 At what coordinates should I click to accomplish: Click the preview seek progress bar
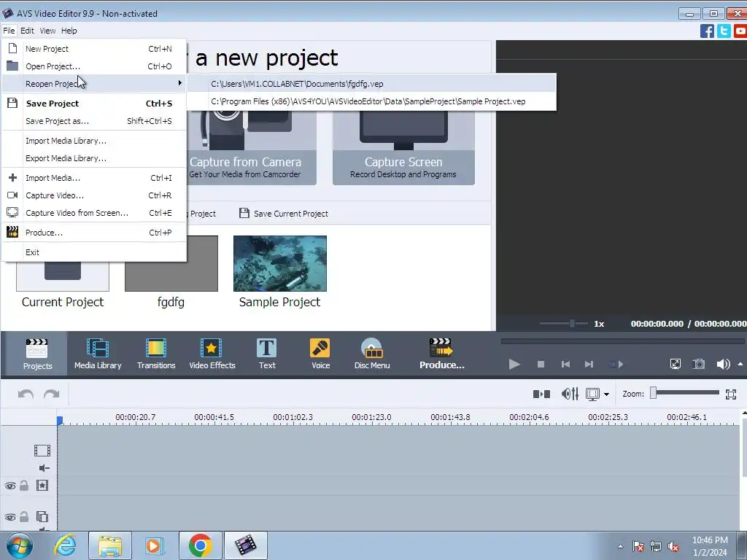(622, 341)
